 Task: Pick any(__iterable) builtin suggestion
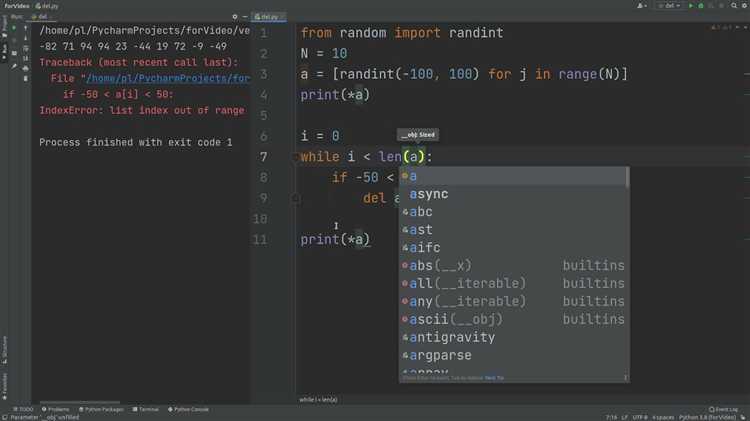click(513, 301)
